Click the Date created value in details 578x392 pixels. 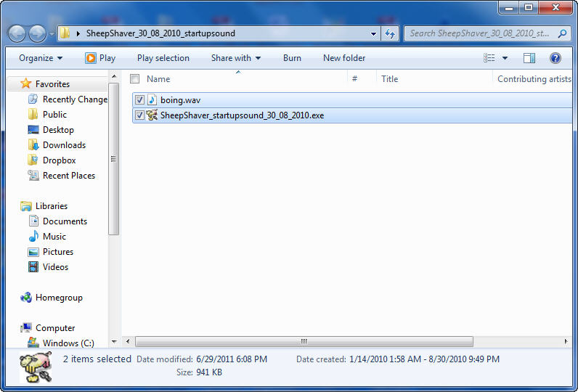(x=424, y=359)
